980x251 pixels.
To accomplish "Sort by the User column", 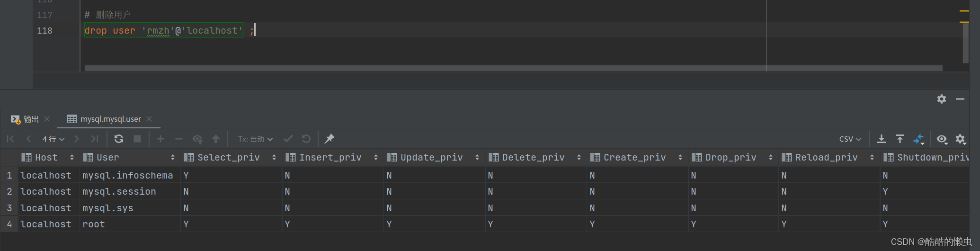I will click(173, 157).
